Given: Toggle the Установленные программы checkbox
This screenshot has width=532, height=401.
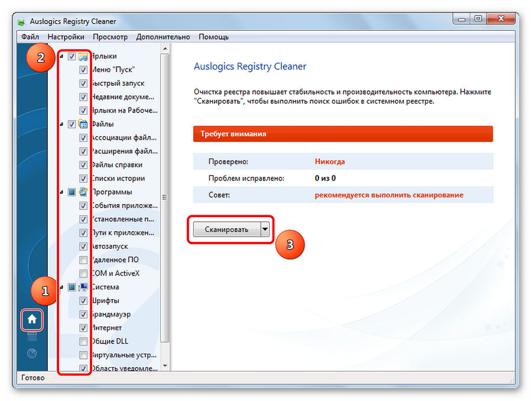Looking at the screenshot, I should point(83,219).
